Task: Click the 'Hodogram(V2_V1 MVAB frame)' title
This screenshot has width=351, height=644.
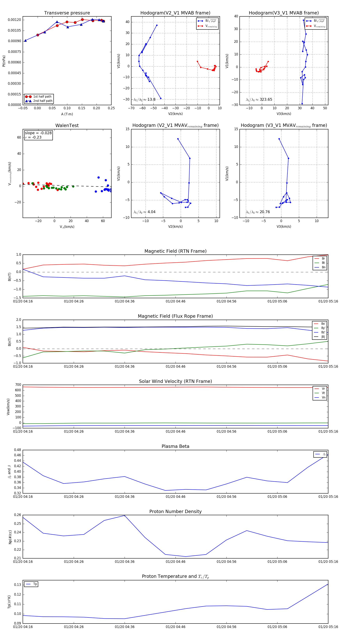Action: (175, 13)
